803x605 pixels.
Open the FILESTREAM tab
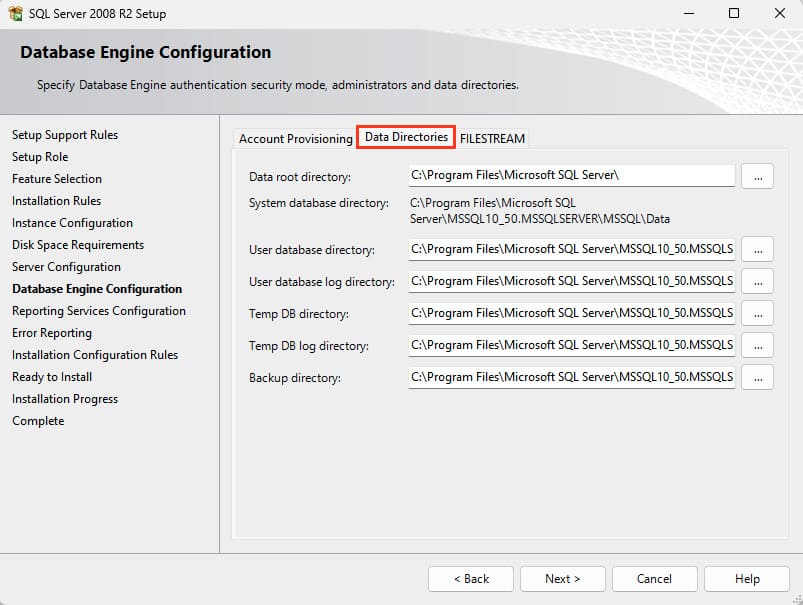point(492,139)
